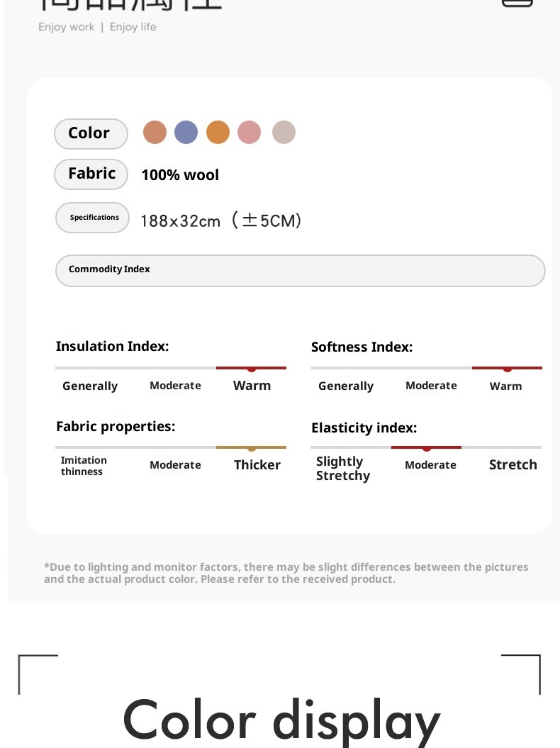560x748 pixels.
Task: Select the "Imitation thinness" label
Action: pos(84,466)
